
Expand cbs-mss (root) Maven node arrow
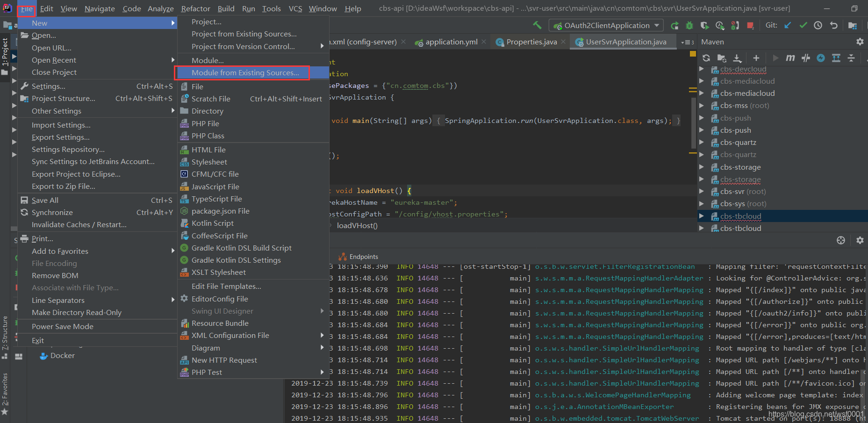[x=701, y=106]
